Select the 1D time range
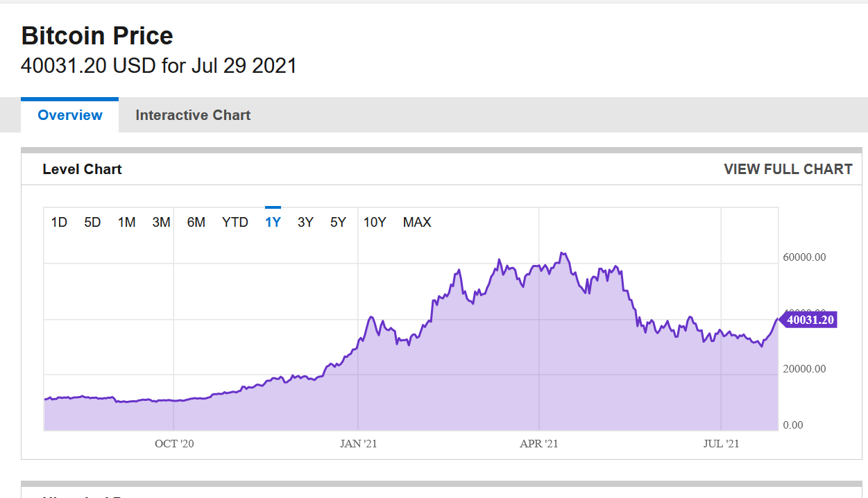Image resolution: width=868 pixels, height=498 pixels. click(x=59, y=222)
